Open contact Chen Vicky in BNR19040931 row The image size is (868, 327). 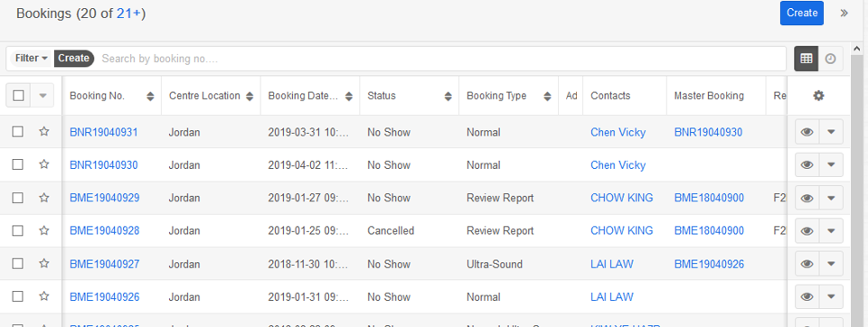618,132
